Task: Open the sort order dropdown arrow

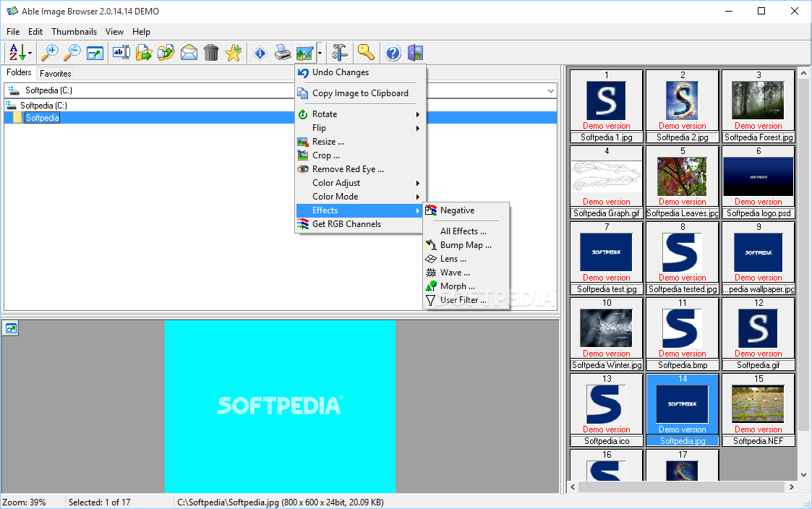Action: 30,53
